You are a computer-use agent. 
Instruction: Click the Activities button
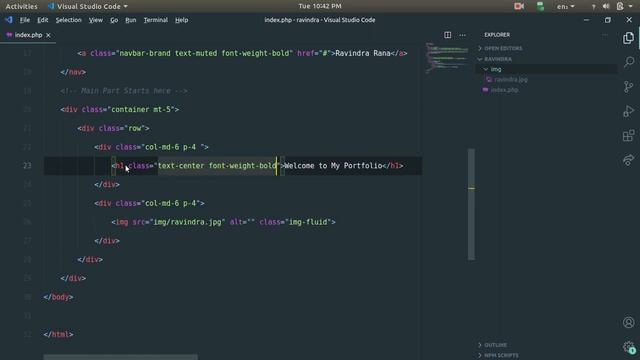pos(21,6)
